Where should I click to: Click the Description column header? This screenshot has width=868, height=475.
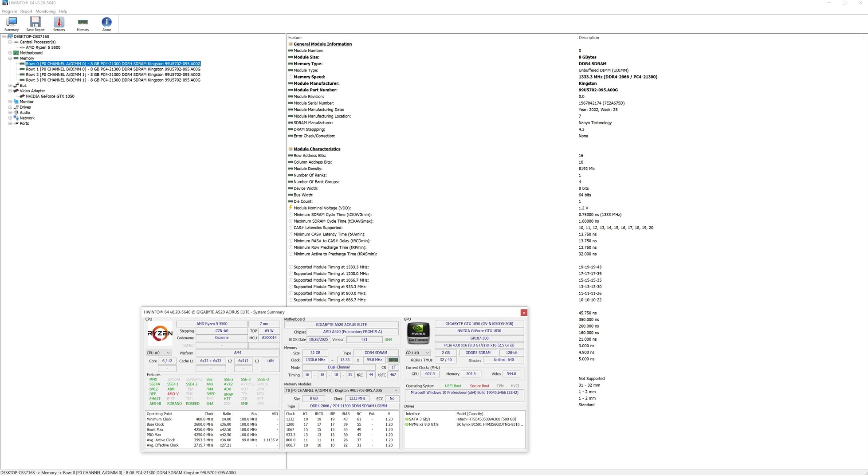[x=589, y=38]
